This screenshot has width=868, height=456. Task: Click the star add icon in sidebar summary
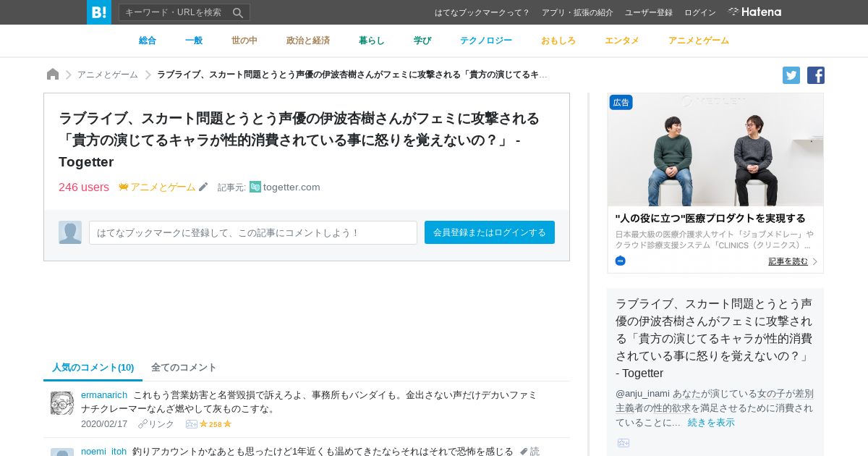(624, 443)
